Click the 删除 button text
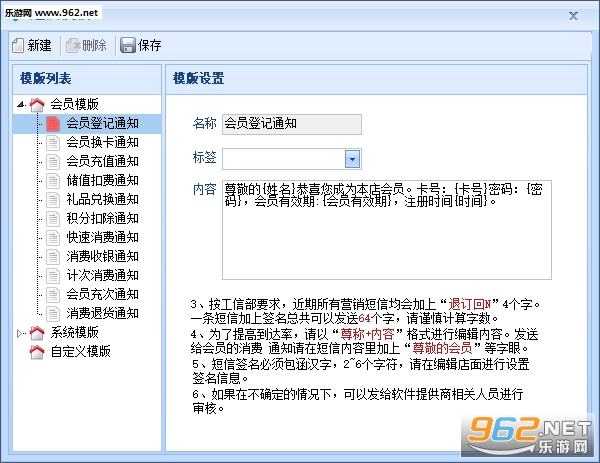This screenshot has height=463, width=600. [94, 46]
